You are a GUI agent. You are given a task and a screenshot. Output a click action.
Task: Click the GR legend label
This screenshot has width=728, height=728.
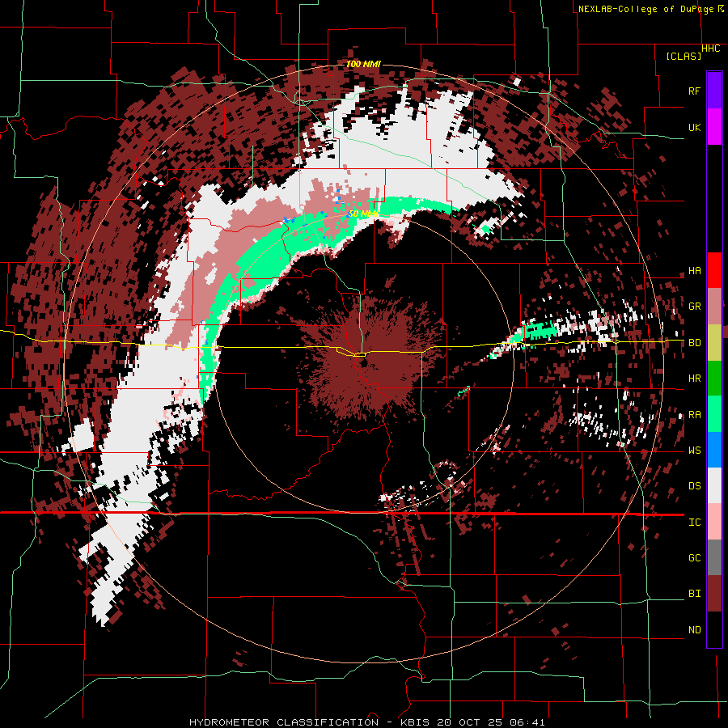694,307
